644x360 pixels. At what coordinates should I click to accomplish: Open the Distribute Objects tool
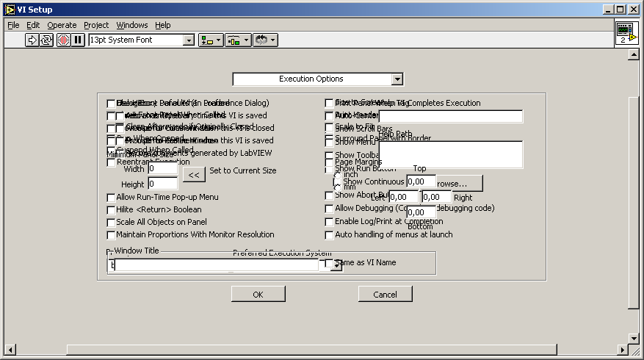pyautogui.click(x=237, y=40)
